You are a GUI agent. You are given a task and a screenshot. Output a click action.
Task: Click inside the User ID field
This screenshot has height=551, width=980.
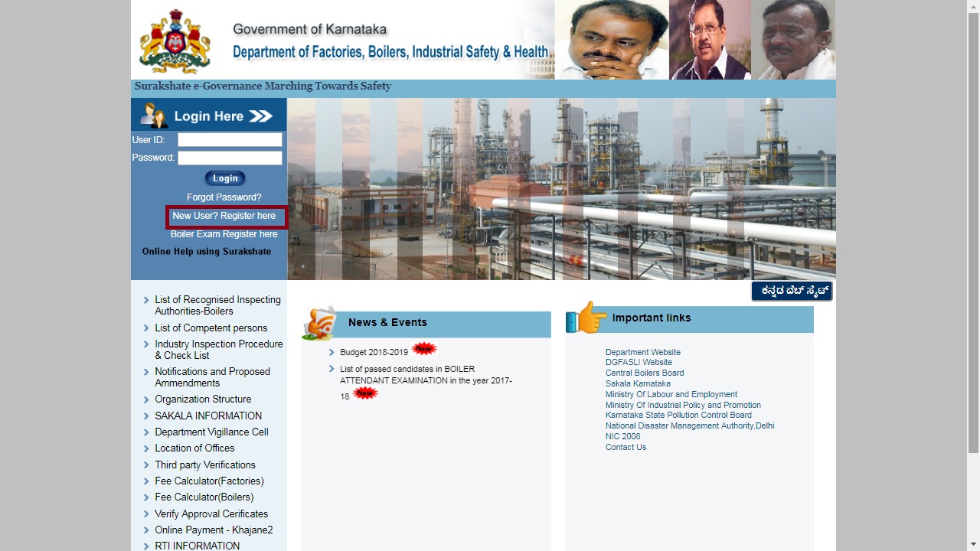[229, 139]
